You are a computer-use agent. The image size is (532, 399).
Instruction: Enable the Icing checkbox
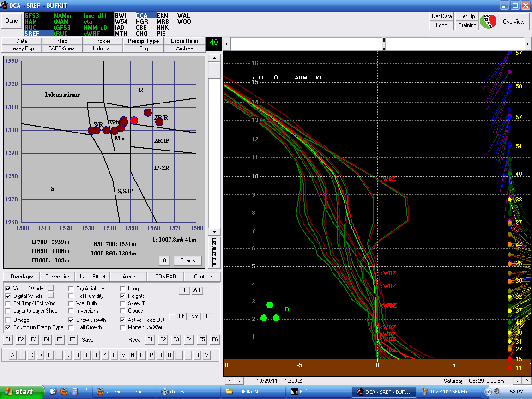coord(122,288)
